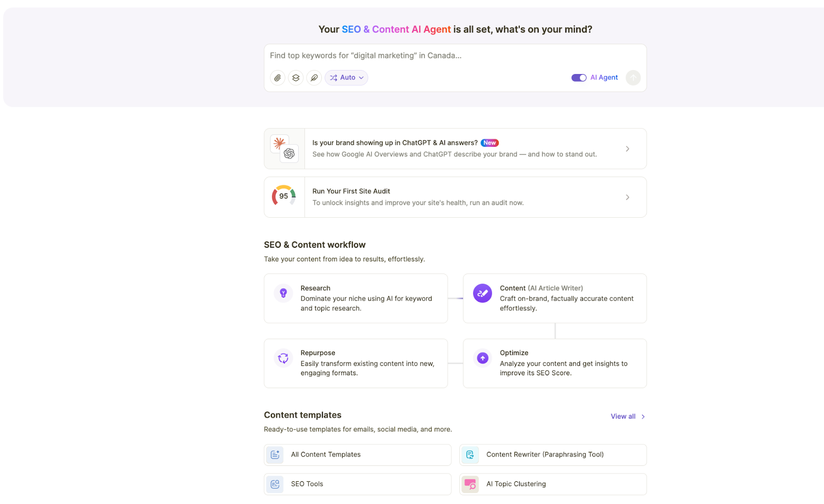The width and height of the screenshot is (824, 504).
Task: Click the SEO Tools wrench icon
Action: [274, 484]
